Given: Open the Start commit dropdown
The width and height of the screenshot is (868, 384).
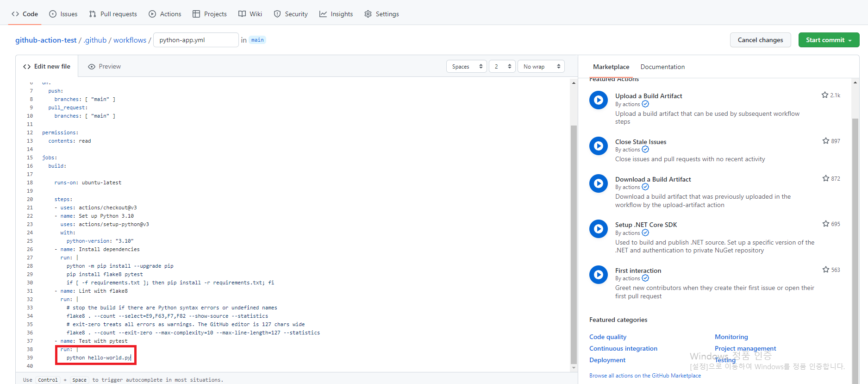Looking at the screenshot, I should [x=829, y=40].
